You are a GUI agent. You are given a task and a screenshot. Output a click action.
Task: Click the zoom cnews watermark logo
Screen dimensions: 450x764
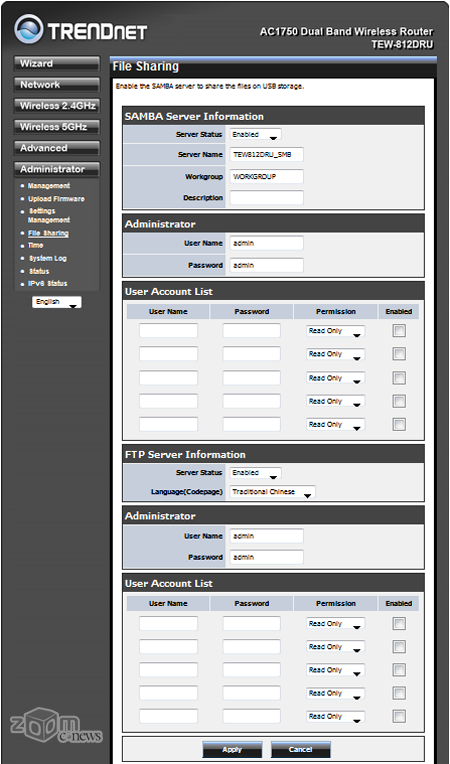(56, 726)
